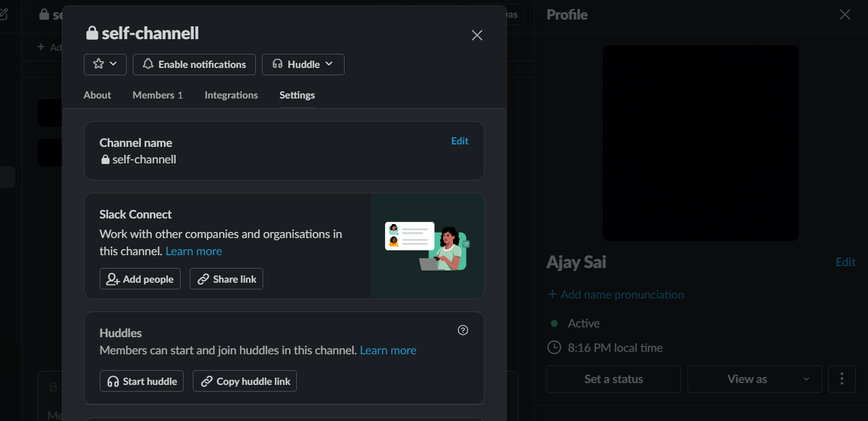Open the Members tab

tap(157, 95)
